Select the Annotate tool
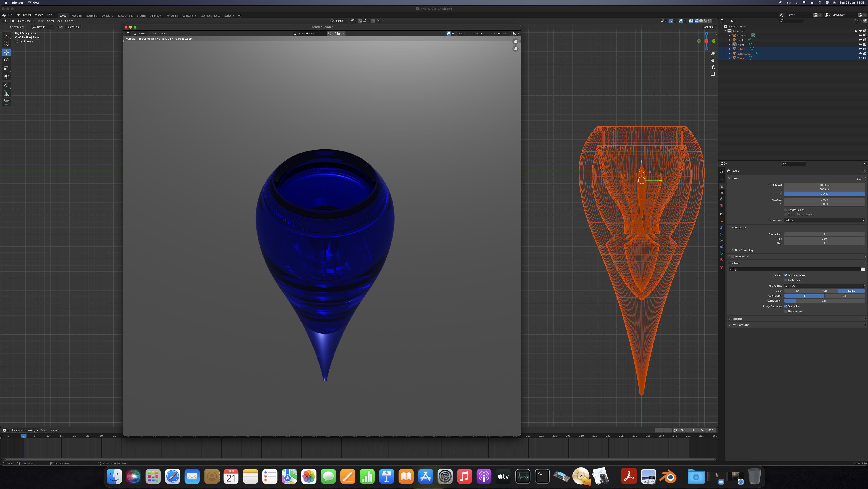Screen dimensions: 868x489 tap(6, 85)
